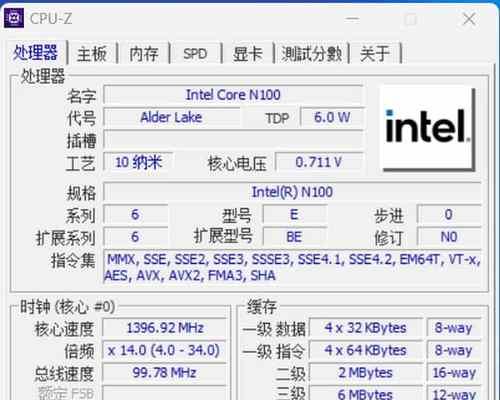Click the core speed 1396.92 MHz value
The image size is (500, 400).
coord(165,328)
